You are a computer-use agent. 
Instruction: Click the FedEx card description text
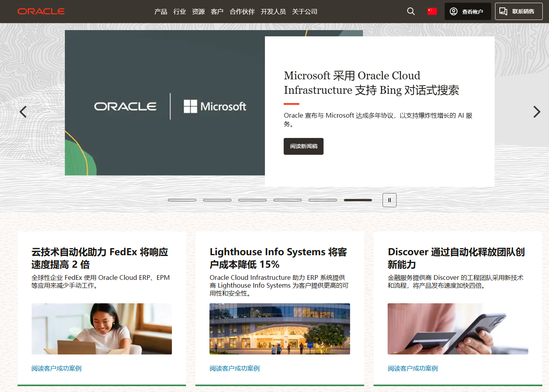100,281
